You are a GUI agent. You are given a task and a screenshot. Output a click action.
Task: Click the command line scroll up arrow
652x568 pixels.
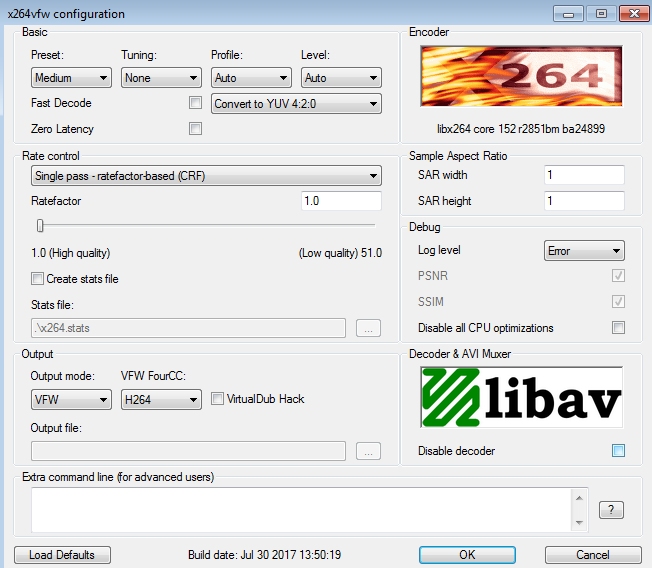(x=580, y=498)
